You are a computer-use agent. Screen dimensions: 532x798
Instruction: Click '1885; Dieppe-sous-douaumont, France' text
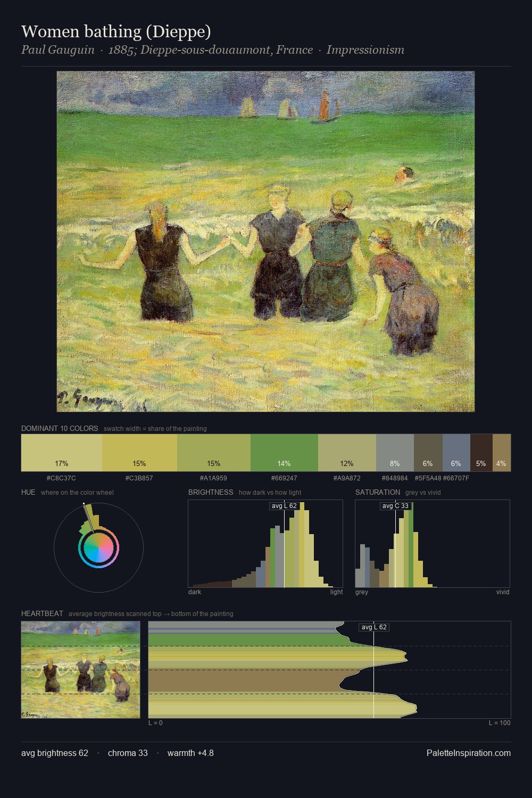[210, 50]
